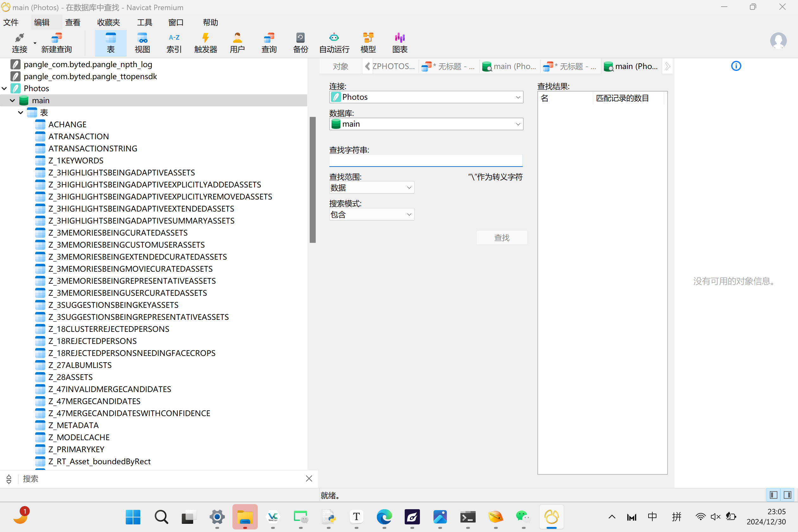This screenshot has height=532, width=798.
Task: Collapse the main database node
Action: (x=13, y=100)
